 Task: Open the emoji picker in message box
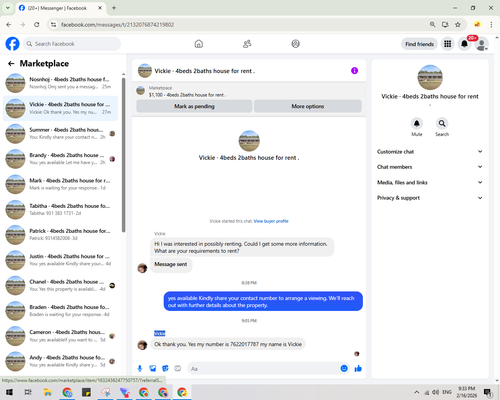344,368
